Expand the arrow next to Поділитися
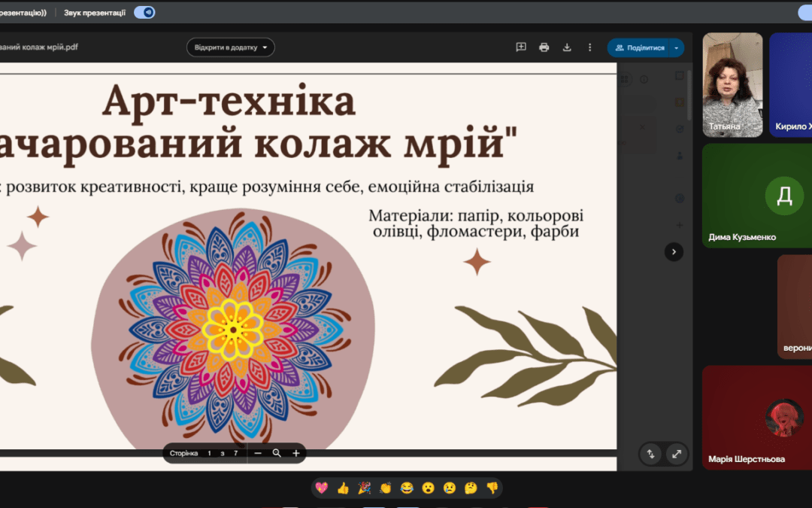 [677, 47]
